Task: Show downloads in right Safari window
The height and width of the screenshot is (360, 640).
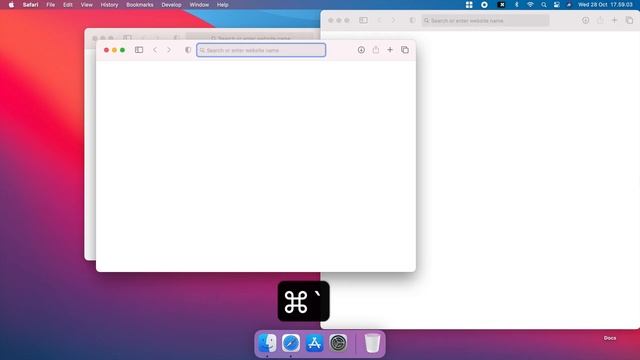Action: [586, 20]
